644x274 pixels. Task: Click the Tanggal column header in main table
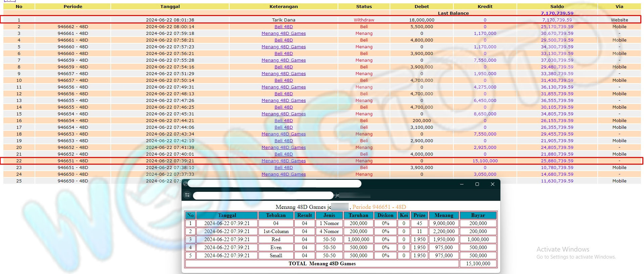pos(170,6)
